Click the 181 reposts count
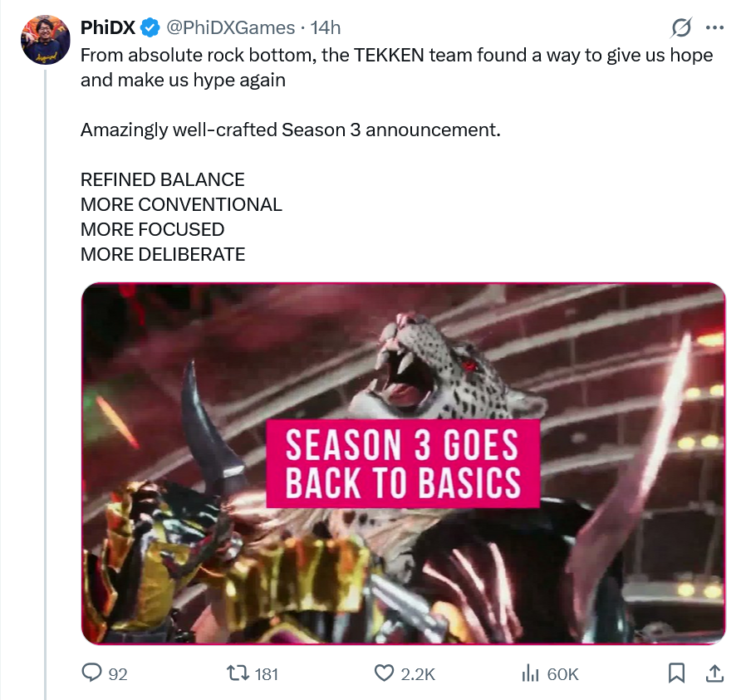This screenshot has height=700, width=746. (266, 674)
